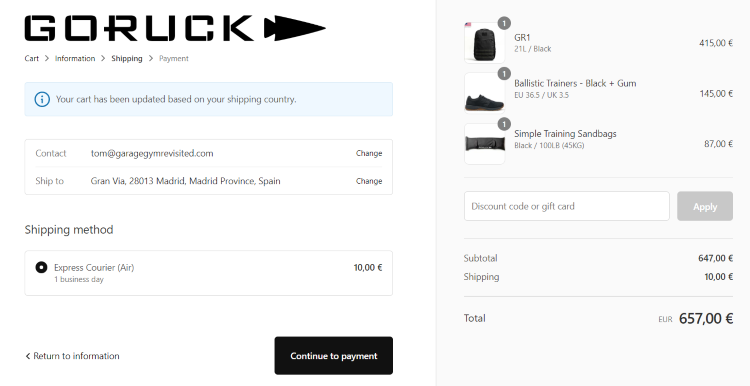
Task: Select Shipping breadcrumb step
Action: tap(127, 58)
